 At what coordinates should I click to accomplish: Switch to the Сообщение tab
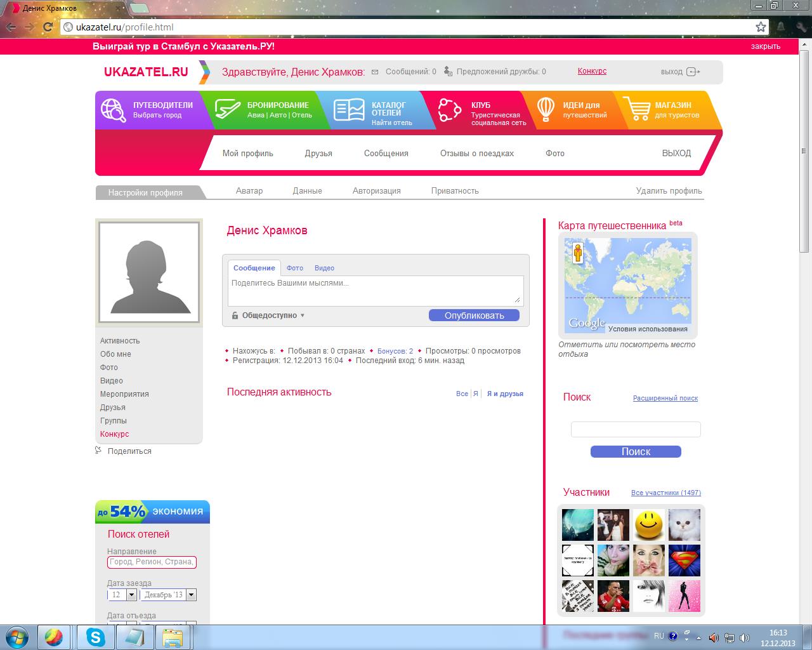[x=254, y=268]
